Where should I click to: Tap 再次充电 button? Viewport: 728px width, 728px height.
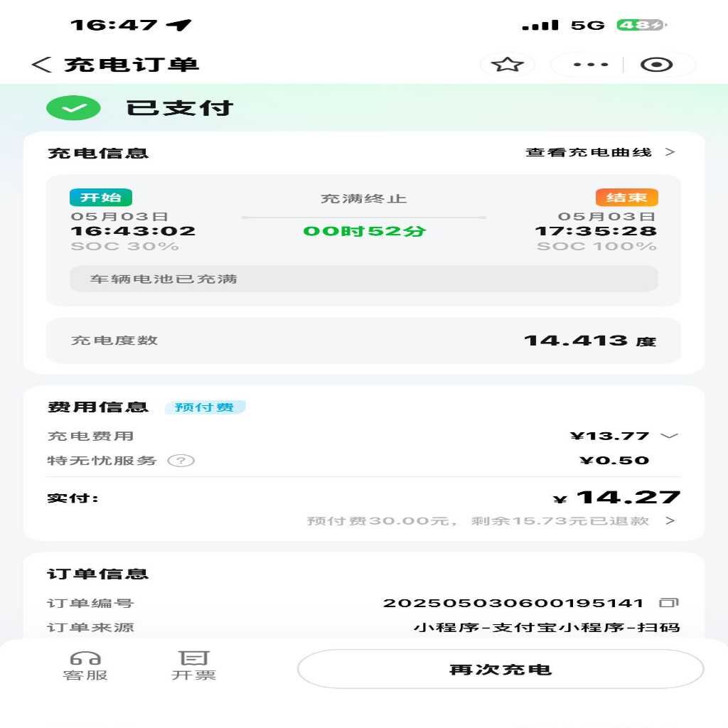pyautogui.click(x=500, y=669)
